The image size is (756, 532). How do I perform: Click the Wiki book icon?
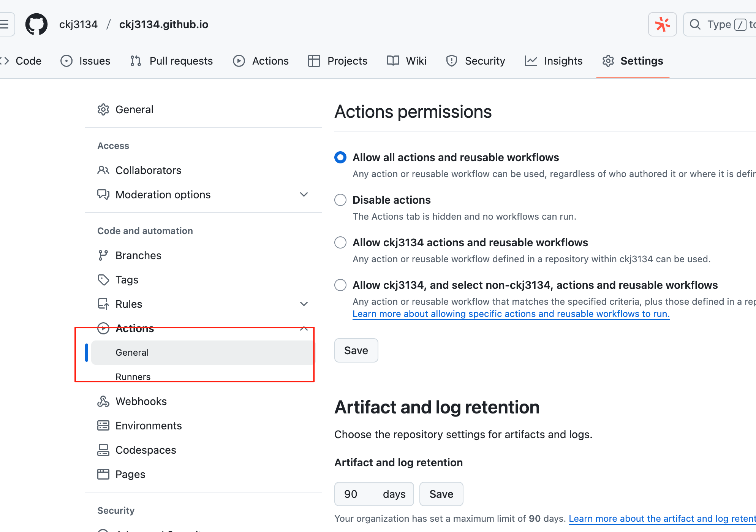(393, 61)
